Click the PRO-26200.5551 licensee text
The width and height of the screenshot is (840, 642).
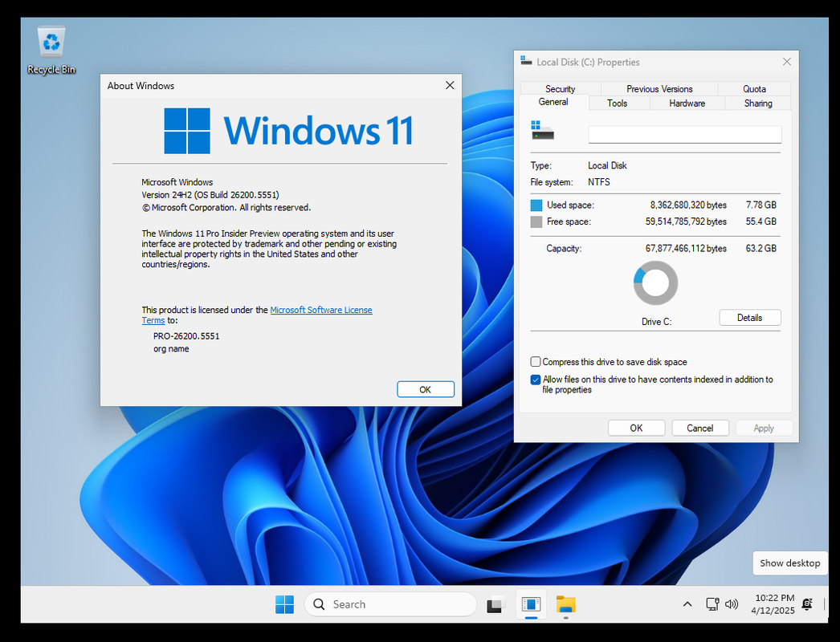186,336
